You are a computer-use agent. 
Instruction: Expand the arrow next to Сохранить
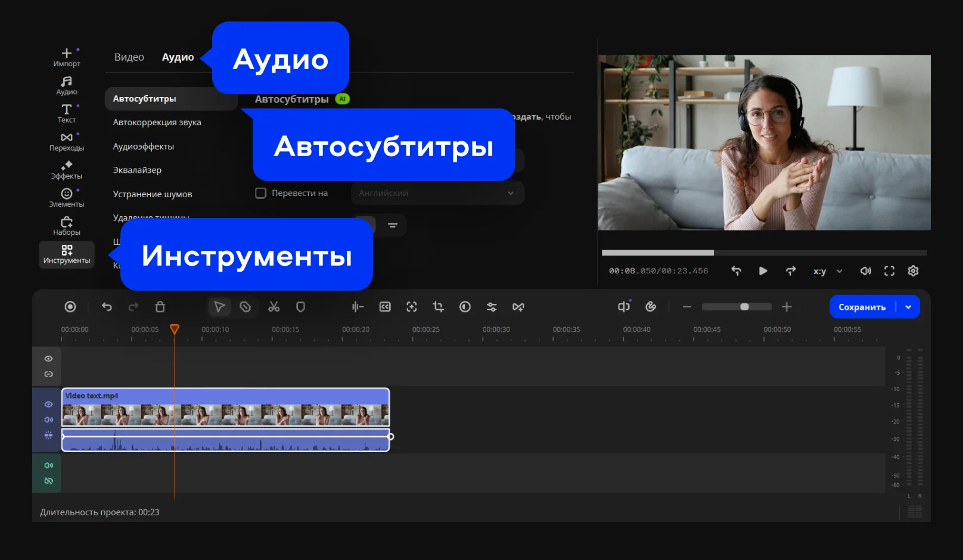pos(908,307)
